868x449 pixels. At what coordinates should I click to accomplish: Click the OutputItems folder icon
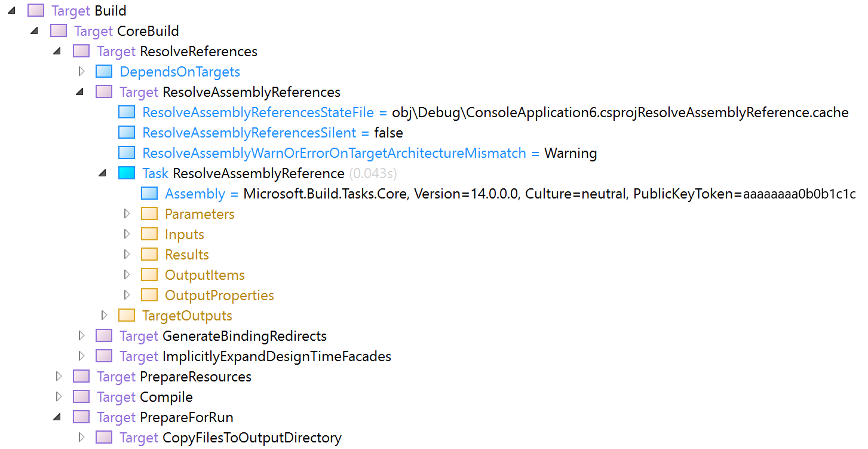pos(149,274)
